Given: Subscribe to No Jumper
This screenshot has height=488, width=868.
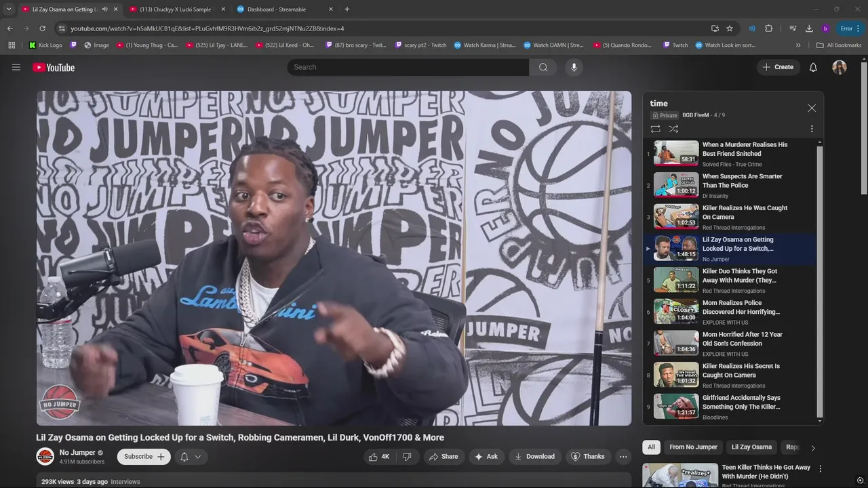Looking at the screenshot, I should (144, 457).
